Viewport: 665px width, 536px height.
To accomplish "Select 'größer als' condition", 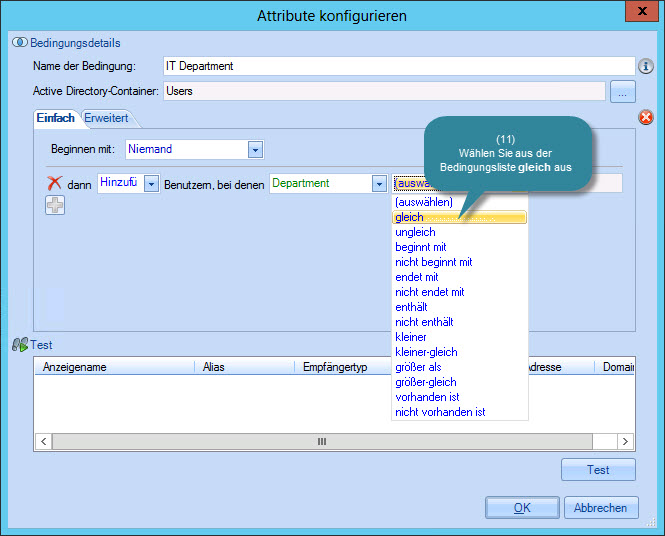I will [x=460, y=367].
